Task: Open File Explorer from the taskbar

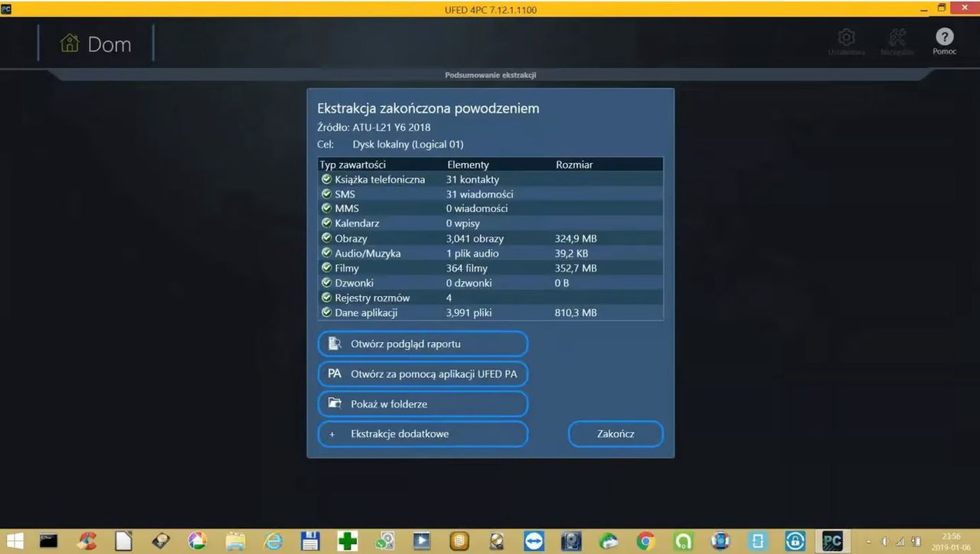Action: tap(235, 541)
